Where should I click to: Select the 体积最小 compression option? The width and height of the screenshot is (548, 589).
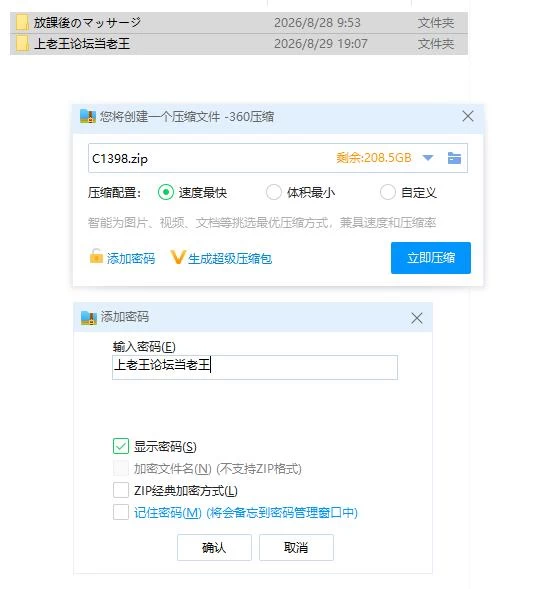273,192
